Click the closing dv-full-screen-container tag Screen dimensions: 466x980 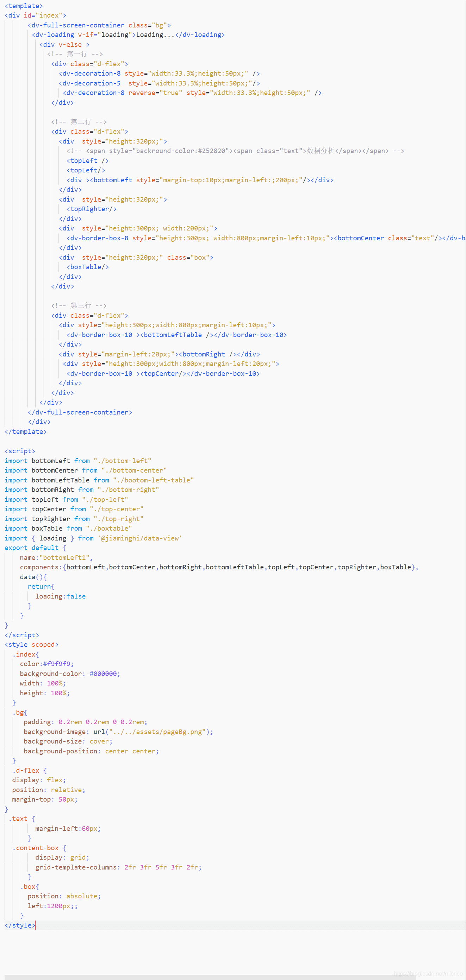(80, 412)
